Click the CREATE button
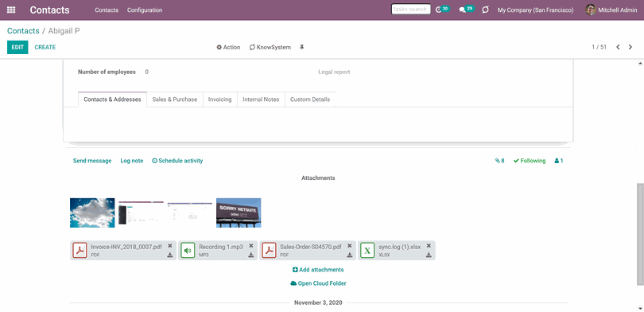This screenshot has height=312, width=644. coord(45,47)
